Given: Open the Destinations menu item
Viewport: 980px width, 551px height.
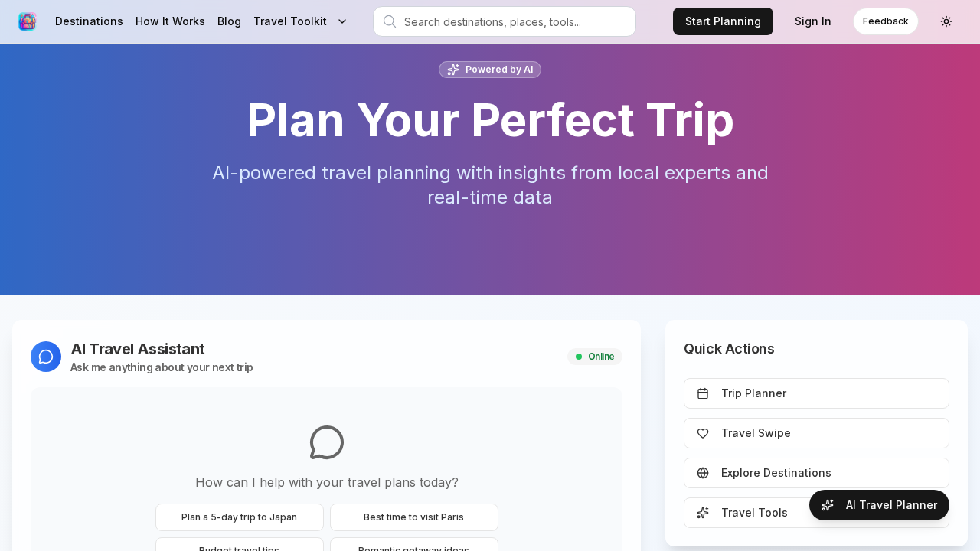Looking at the screenshot, I should pos(89,21).
